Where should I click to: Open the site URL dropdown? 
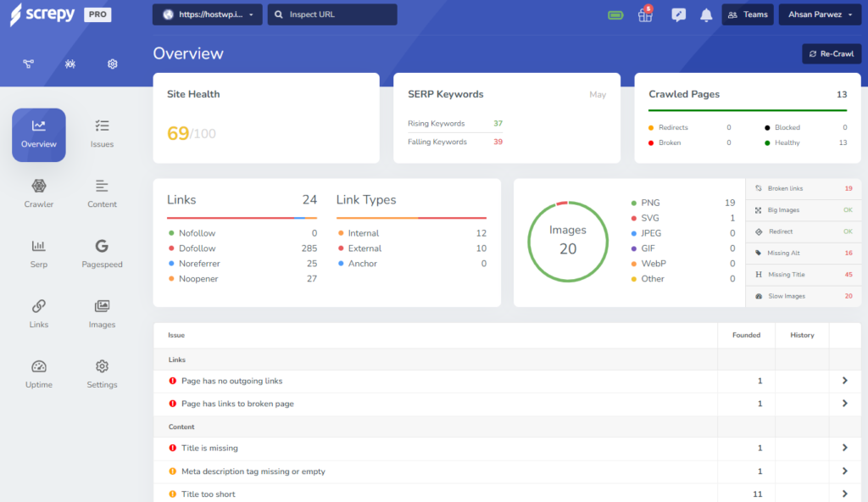point(208,14)
